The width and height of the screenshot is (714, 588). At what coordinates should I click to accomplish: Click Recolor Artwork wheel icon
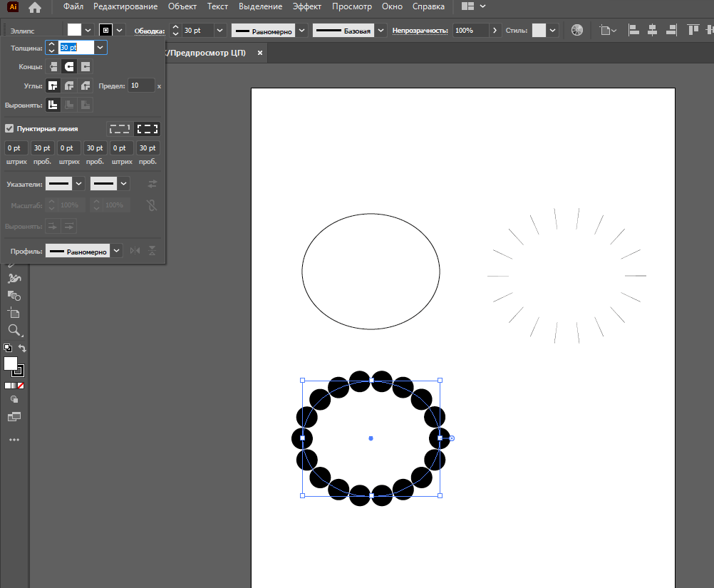click(x=577, y=30)
